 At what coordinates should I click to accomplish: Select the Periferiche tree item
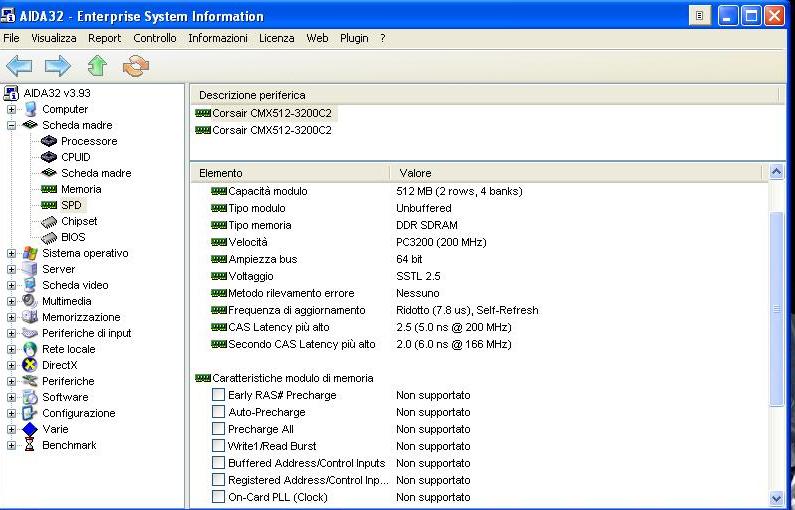[68, 381]
